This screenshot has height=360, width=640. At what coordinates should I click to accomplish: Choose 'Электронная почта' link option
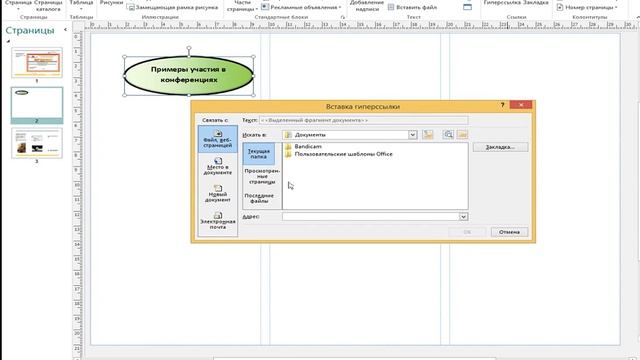(x=218, y=221)
